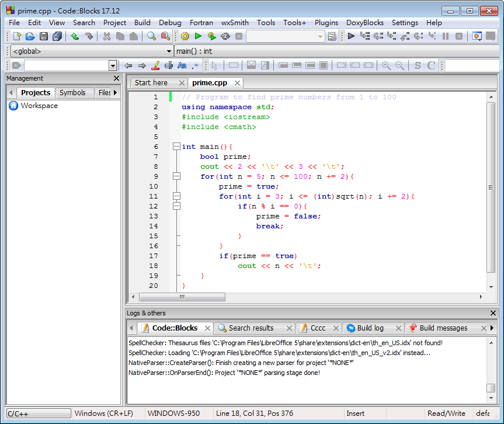Collapse the main() fold marker on line 6
Screen dimensions: 504x424
coord(176,147)
